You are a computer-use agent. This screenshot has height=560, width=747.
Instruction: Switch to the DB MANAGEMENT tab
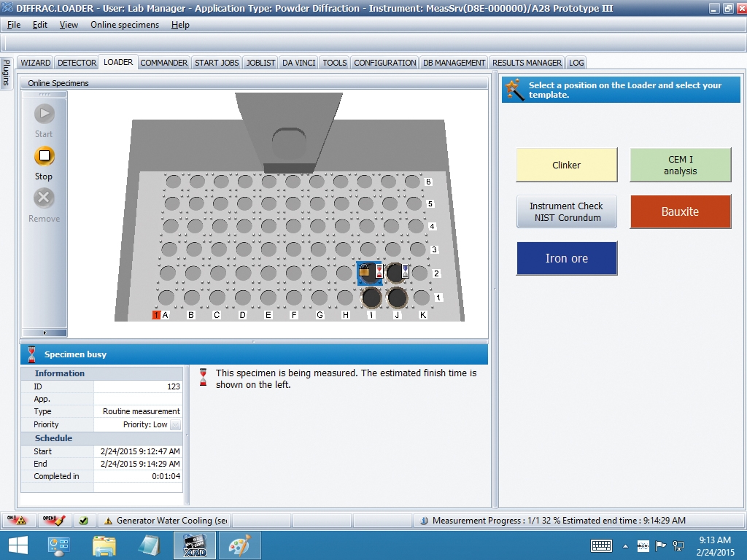pos(454,63)
